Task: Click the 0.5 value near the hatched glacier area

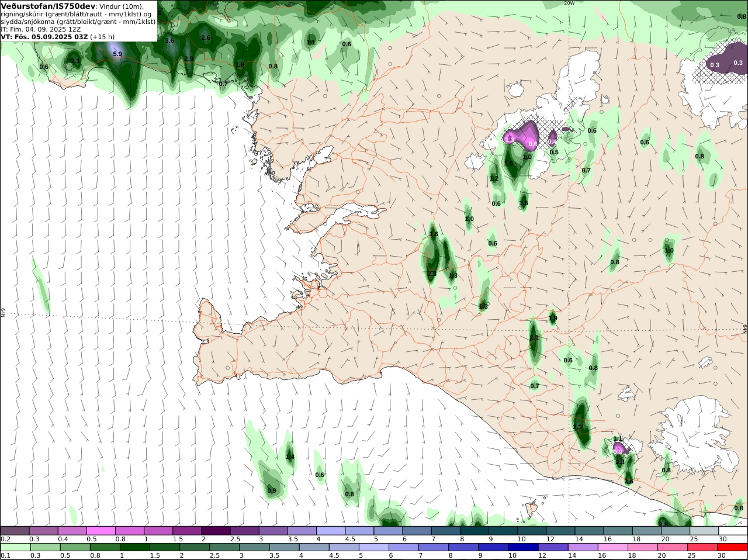Action: coord(554,153)
